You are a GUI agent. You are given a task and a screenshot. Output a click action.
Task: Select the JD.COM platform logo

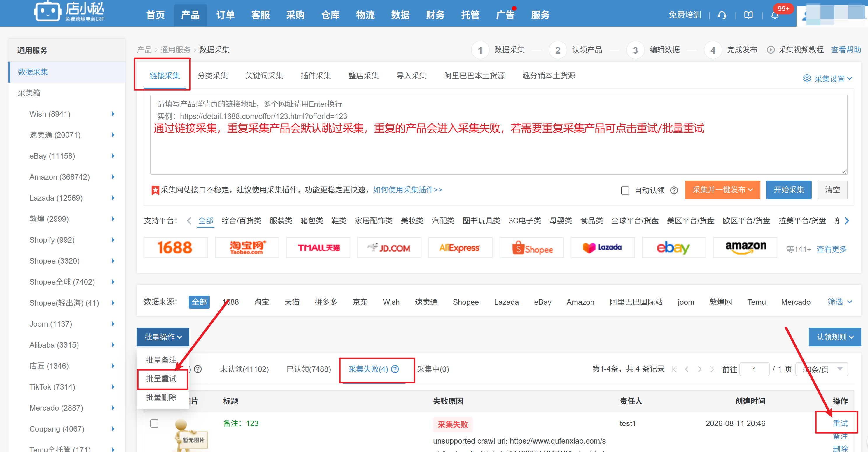pyautogui.click(x=389, y=248)
